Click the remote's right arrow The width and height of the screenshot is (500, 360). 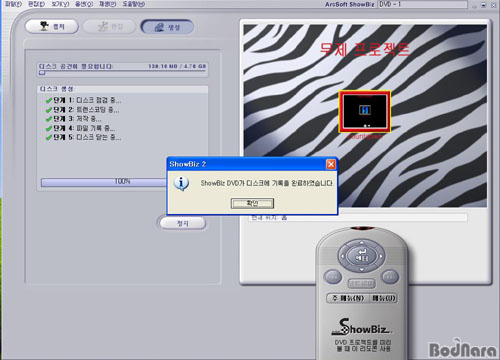click(x=381, y=256)
